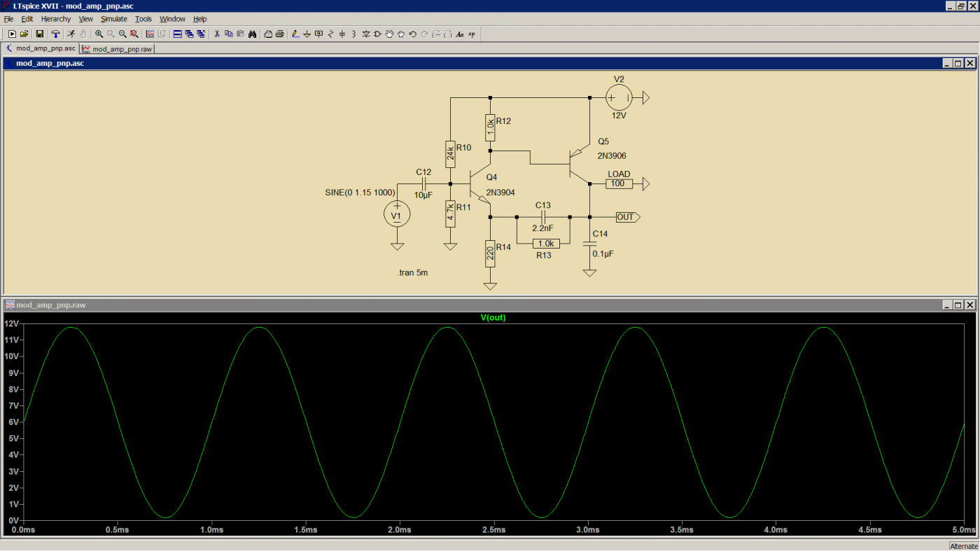
Task: Save the schematic using the floppy disk icon
Action: pos(39,34)
